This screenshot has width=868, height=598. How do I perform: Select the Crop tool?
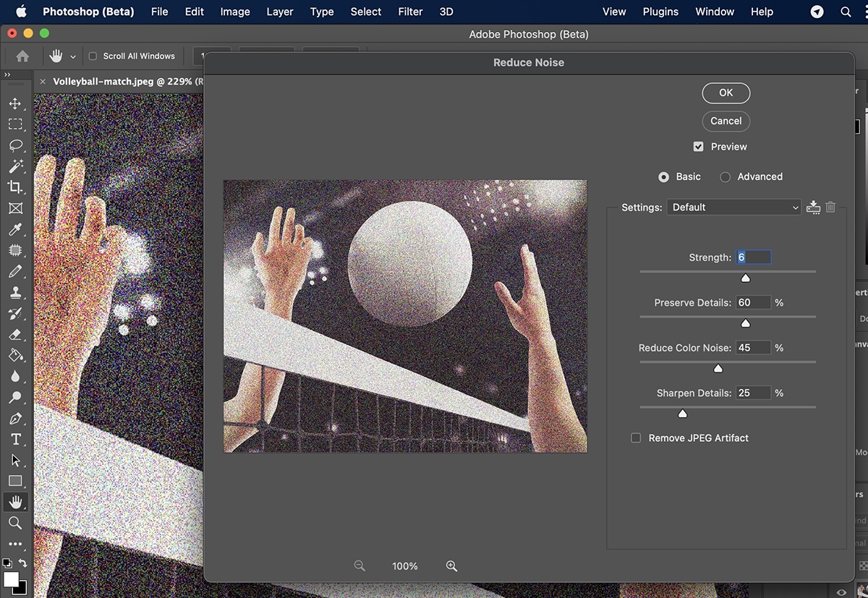pyautogui.click(x=15, y=187)
